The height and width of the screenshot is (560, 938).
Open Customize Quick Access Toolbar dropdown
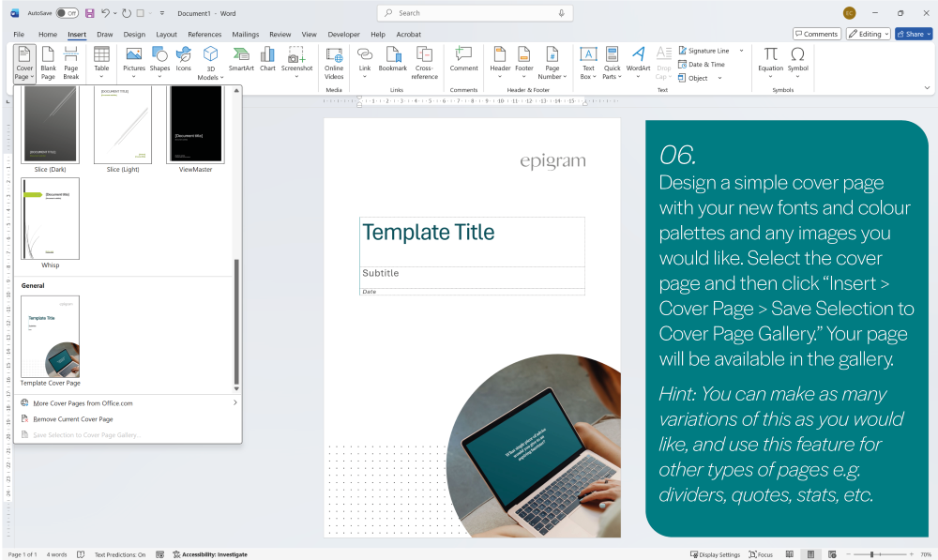click(x=162, y=13)
